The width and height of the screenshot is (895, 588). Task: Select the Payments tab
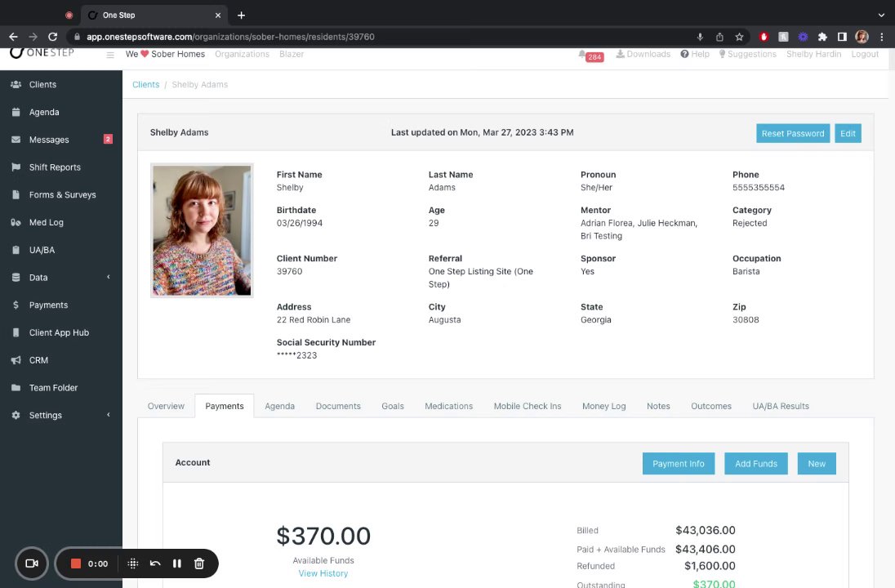click(x=225, y=406)
